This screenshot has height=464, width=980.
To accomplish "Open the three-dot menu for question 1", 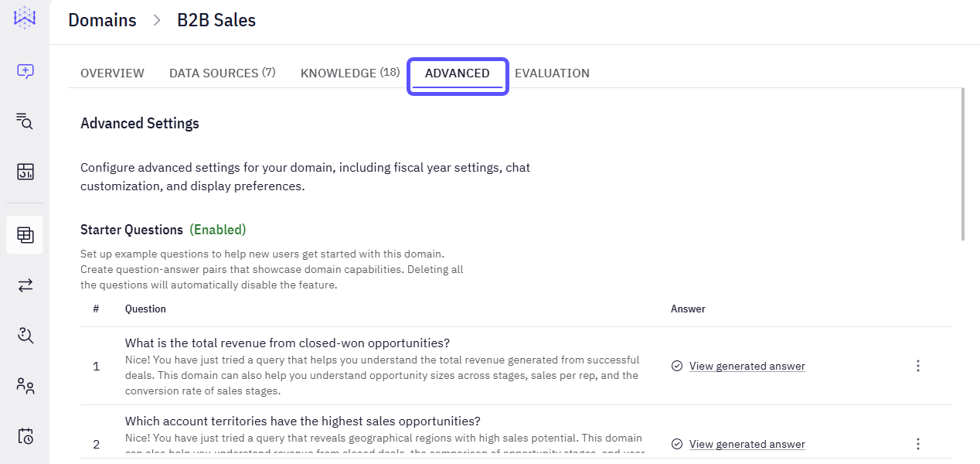I will (x=918, y=366).
